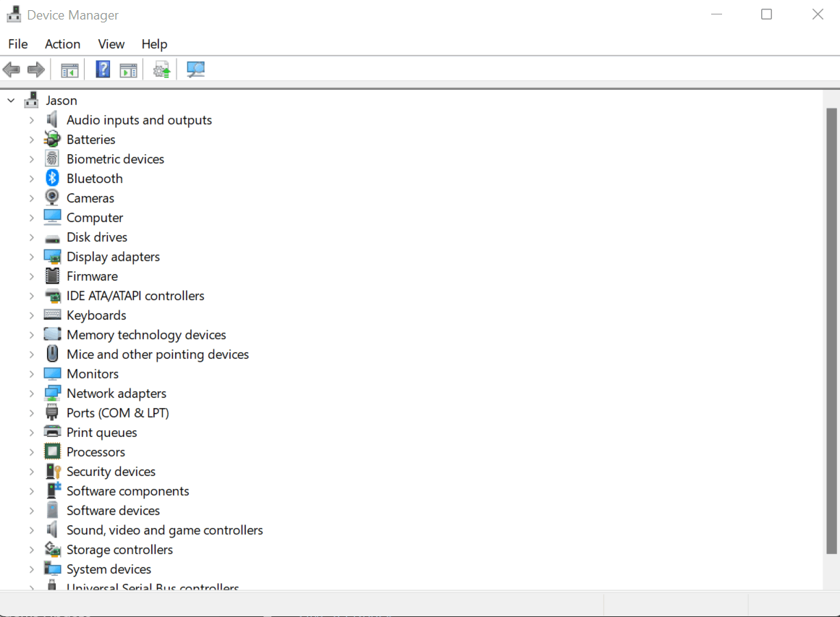Viewport: 840px width, 617px height.
Task: Click the Monitors icon
Action: click(52, 373)
